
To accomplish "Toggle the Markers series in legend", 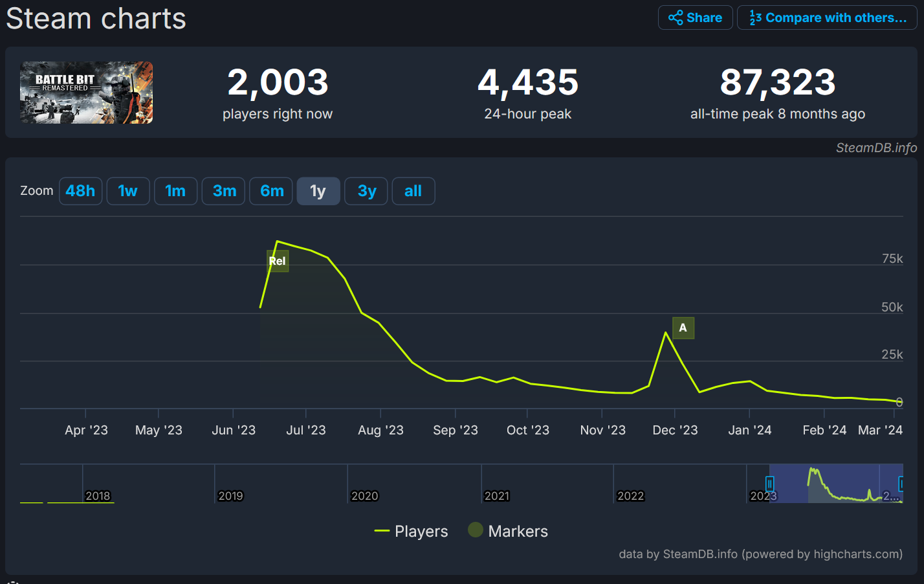I will (x=508, y=531).
